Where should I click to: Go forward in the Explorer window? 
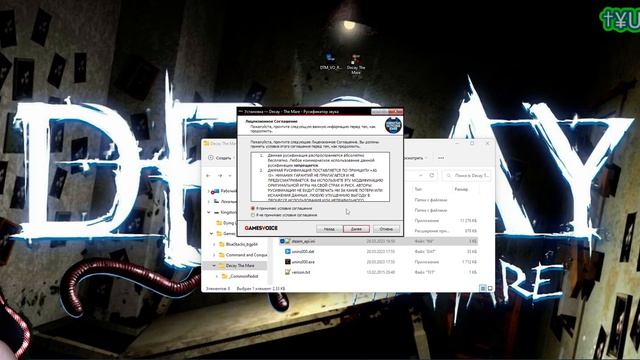(220, 176)
